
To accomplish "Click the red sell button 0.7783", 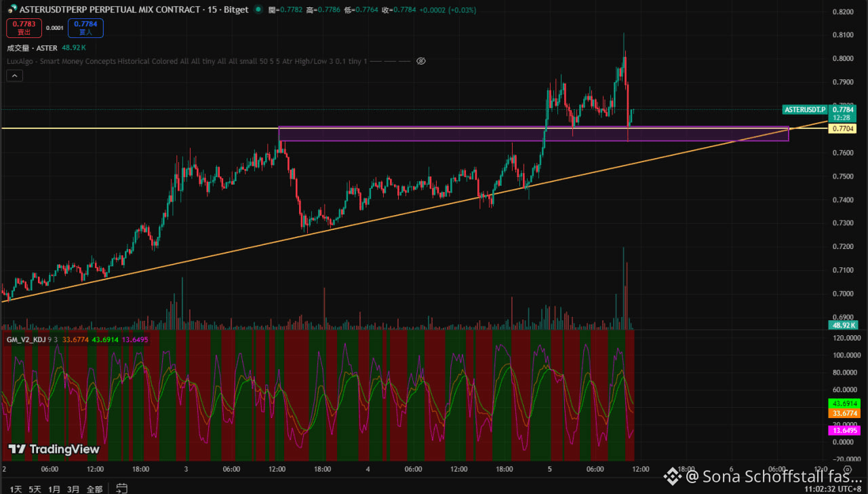I will coord(24,28).
